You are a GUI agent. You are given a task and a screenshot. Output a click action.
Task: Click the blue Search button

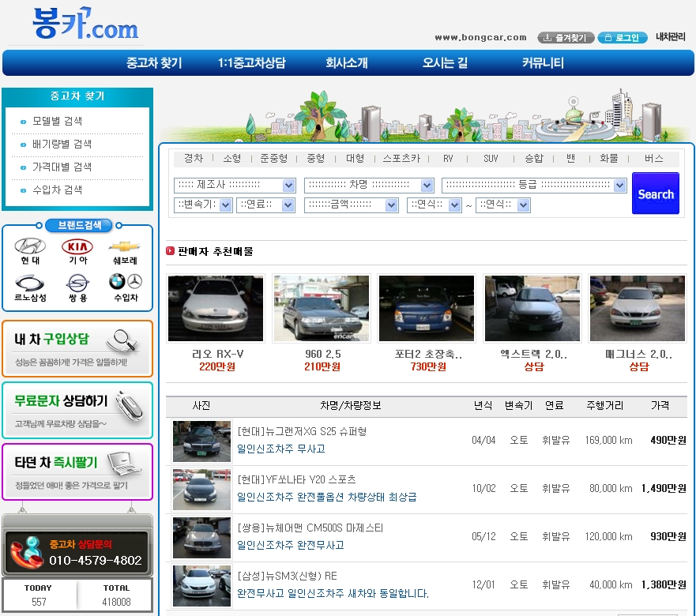[x=655, y=193]
